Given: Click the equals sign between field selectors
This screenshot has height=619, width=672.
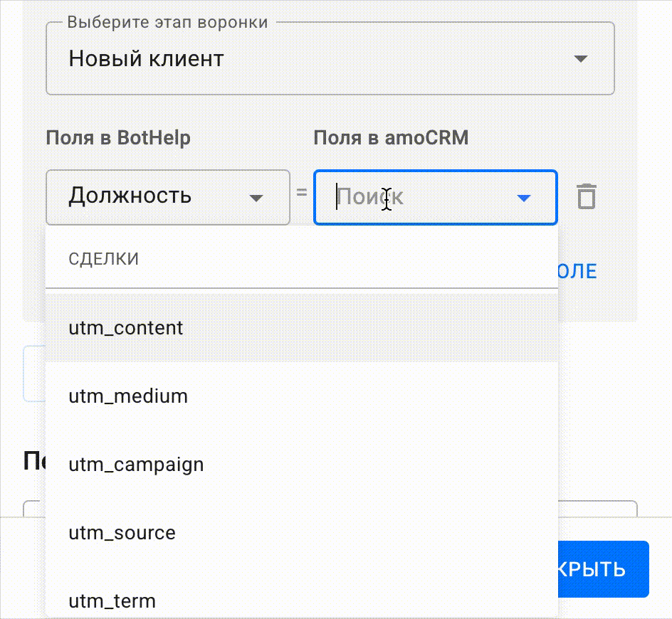Looking at the screenshot, I should point(302,193).
